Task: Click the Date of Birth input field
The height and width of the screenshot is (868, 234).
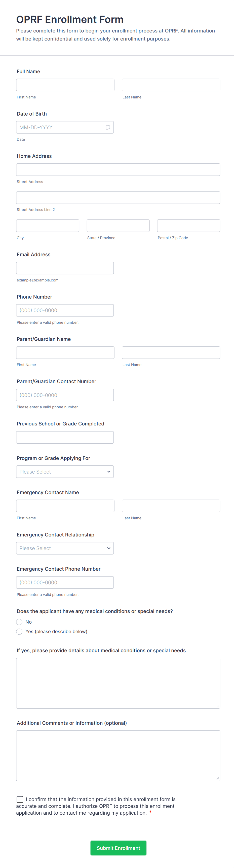Action: [61, 127]
